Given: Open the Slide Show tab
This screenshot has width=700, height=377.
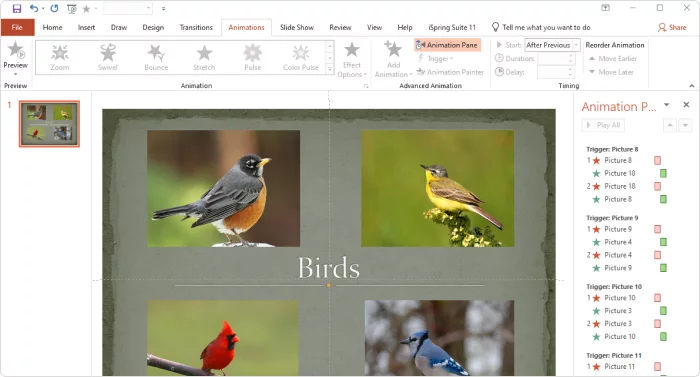Looking at the screenshot, I should click(x=297, y=27).
